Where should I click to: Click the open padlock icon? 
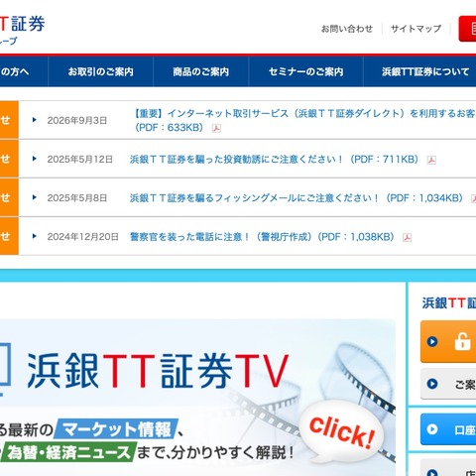(x=462, y=341)
